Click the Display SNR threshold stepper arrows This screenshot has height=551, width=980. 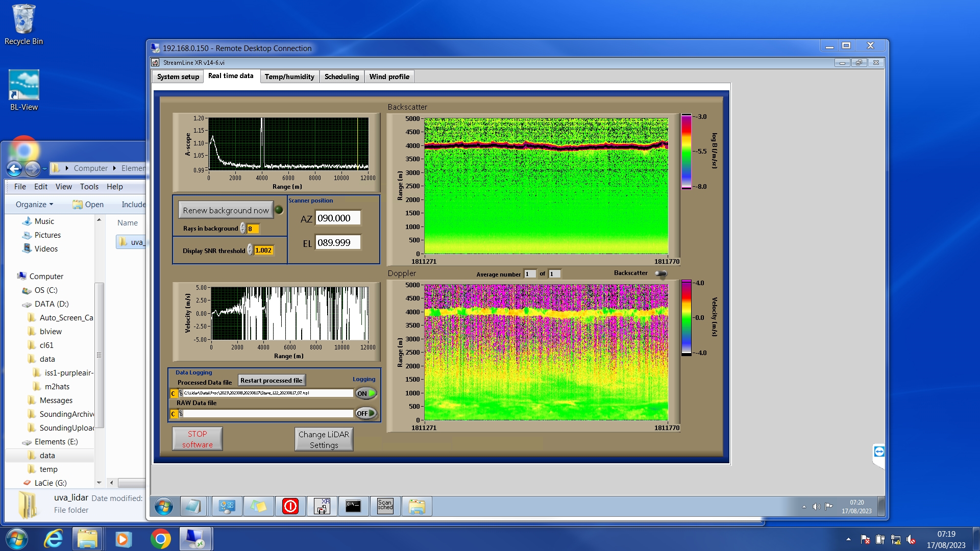tap(250, 250)
